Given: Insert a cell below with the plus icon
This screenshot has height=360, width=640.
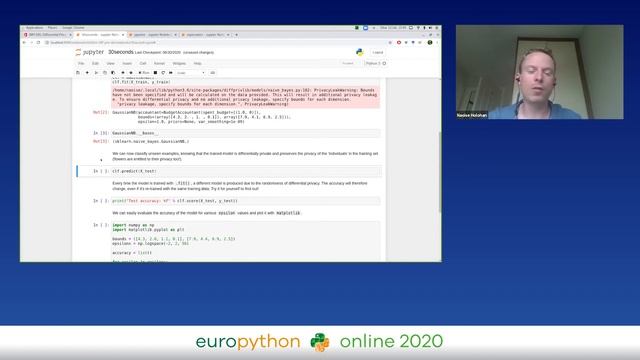Looking at the screenshot, I should click(x=87, y=73).
